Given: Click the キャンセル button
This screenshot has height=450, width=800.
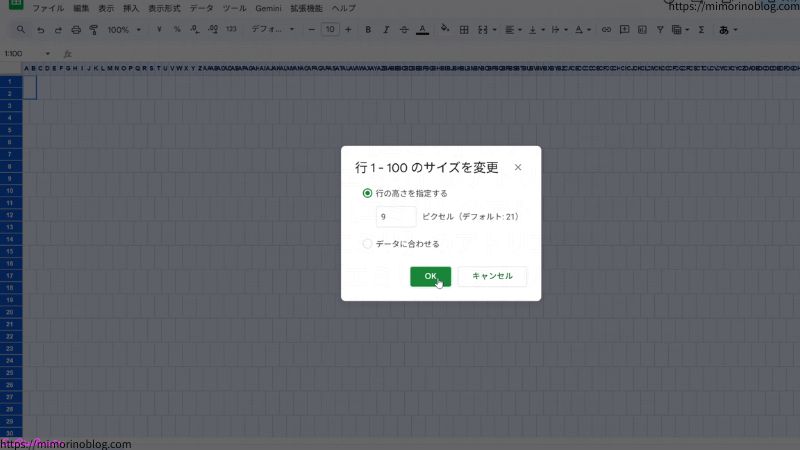Looking at the screenshot, I should [x=492, y=276].
